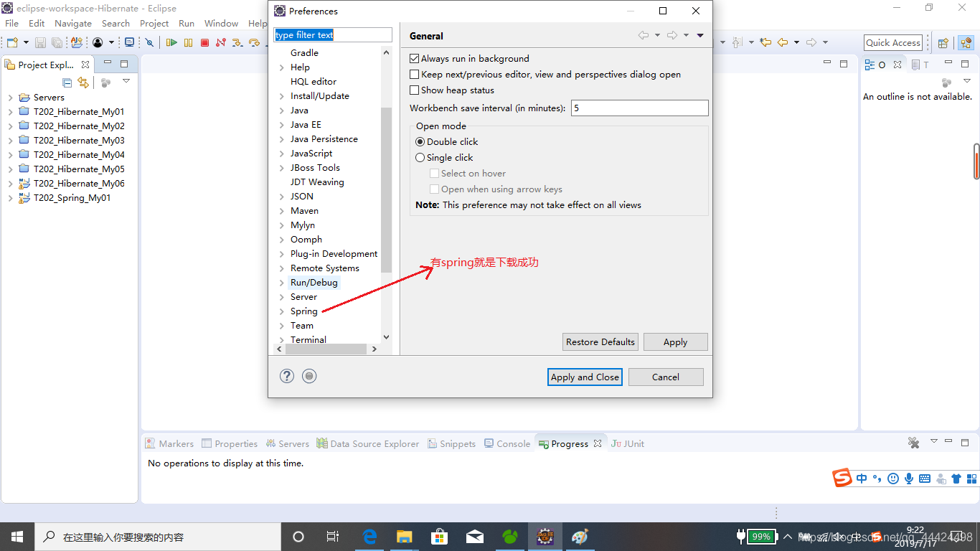The width and height of the screenshot is (980, 551).
Task: Click the Disconnect debug icon
Action: (221, 42)
